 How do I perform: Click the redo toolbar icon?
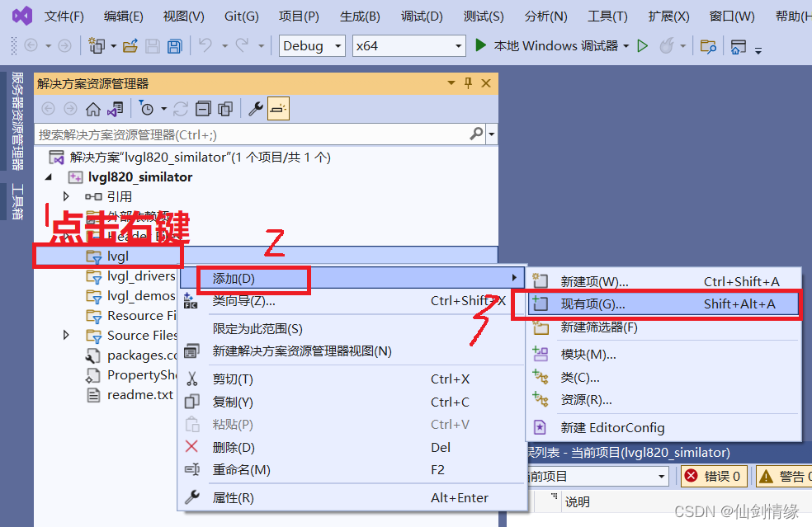coord(242,45)
